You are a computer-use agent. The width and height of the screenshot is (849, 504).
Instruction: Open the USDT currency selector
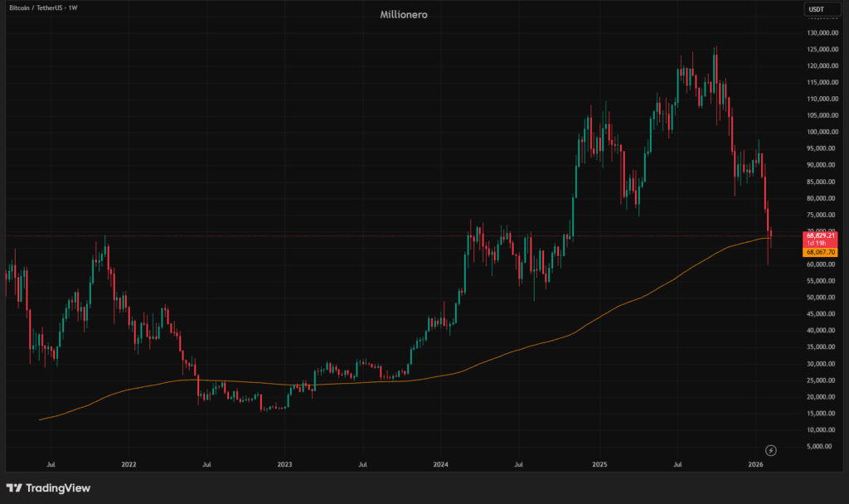[816, 9]
